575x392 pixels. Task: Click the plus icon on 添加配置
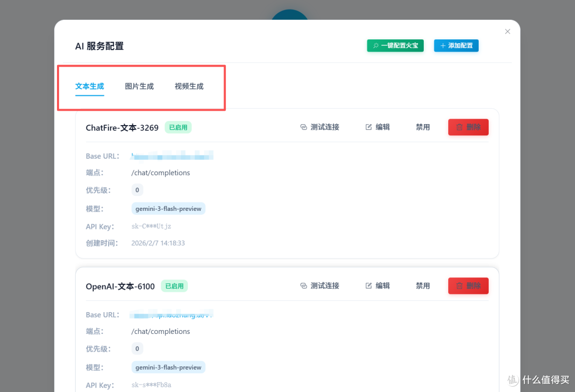pos(443,45)
